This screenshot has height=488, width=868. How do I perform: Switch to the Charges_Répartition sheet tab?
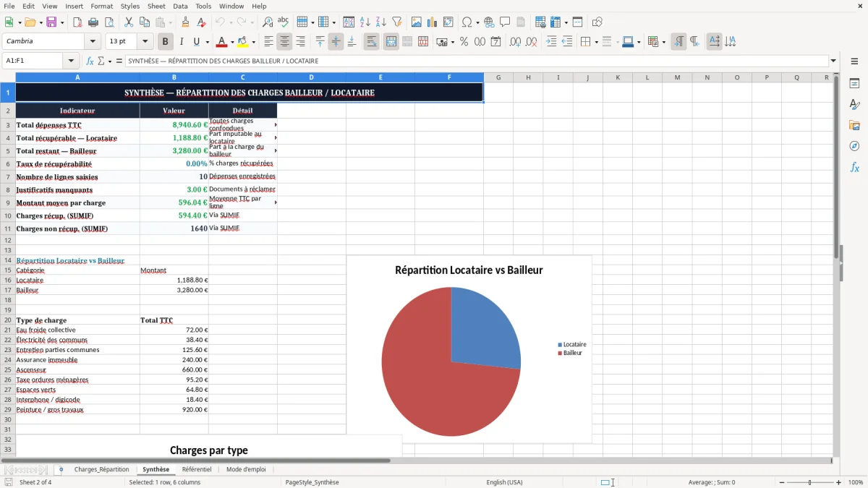click(x=101, y=469)
